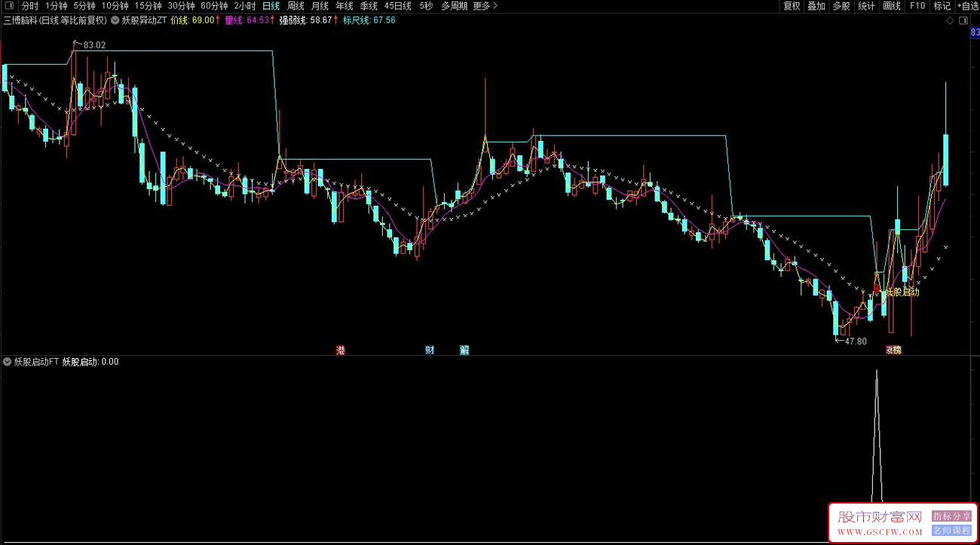The width and height of the screenshot is (980, 545).
Task: Activate the 画线 drawing tool
Action: (x=892, y=6)
